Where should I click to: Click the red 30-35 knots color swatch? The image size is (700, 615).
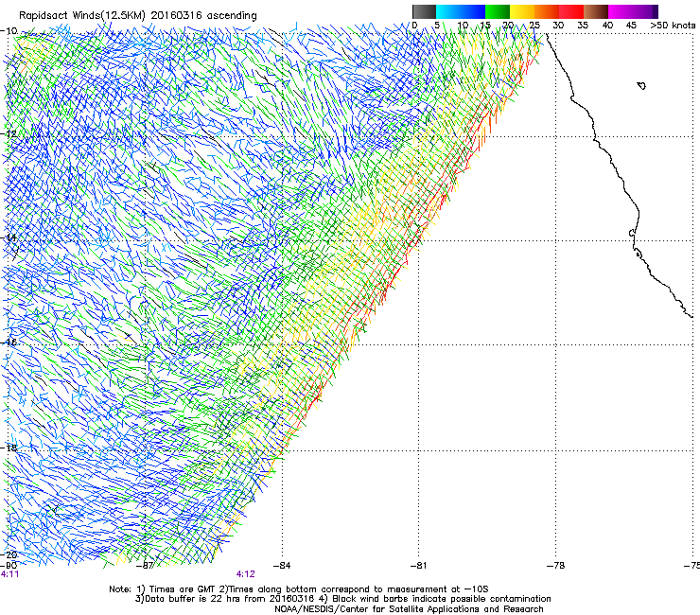coord(571,11)
